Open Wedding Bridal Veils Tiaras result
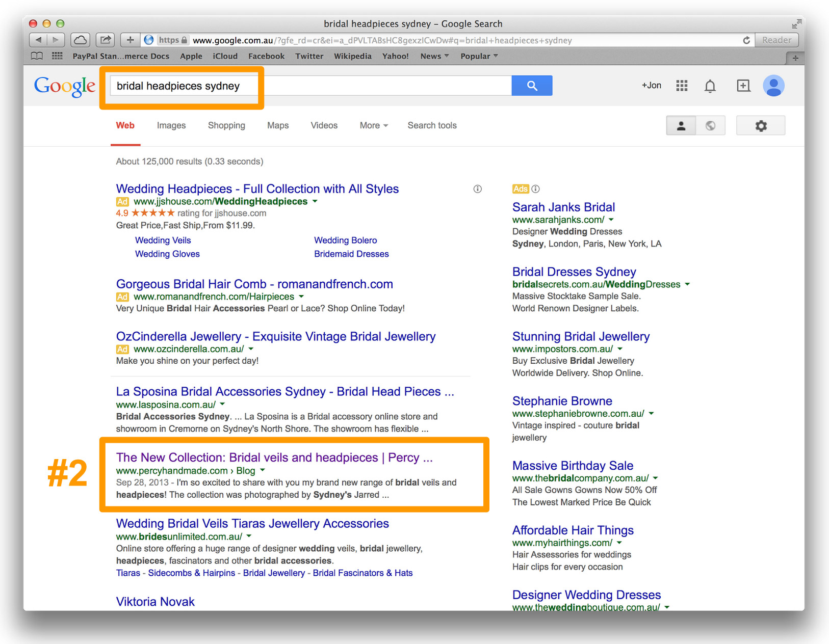 tap(252, 524)
